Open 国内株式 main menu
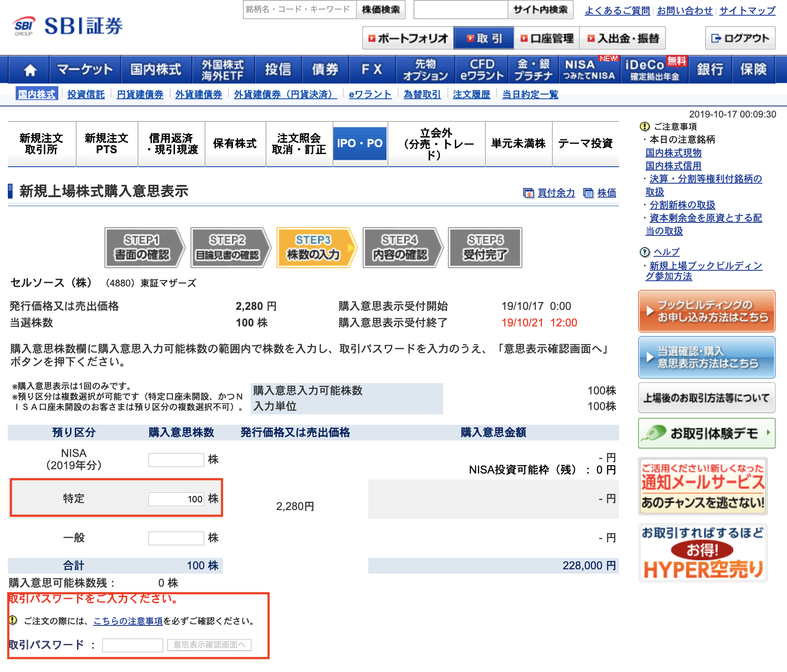 [156, 70]
